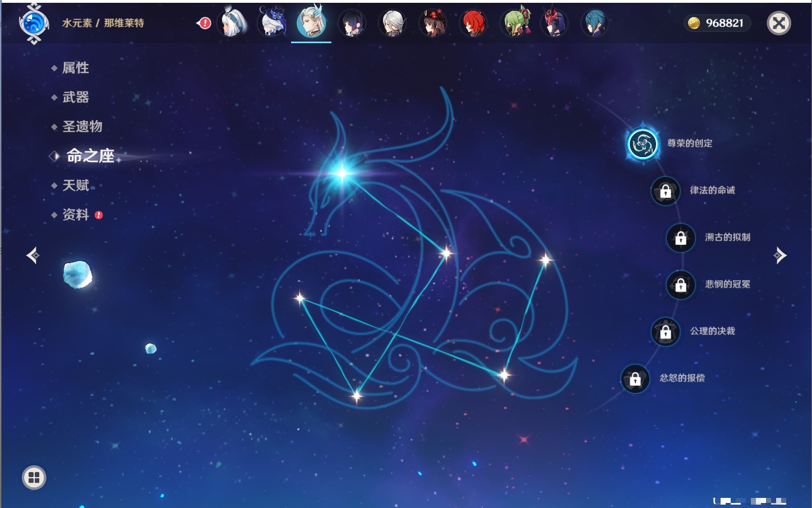This screenshot has height=508, width=812.
Task: Select the 尊荣的创定 label
Action: point(690,143)
